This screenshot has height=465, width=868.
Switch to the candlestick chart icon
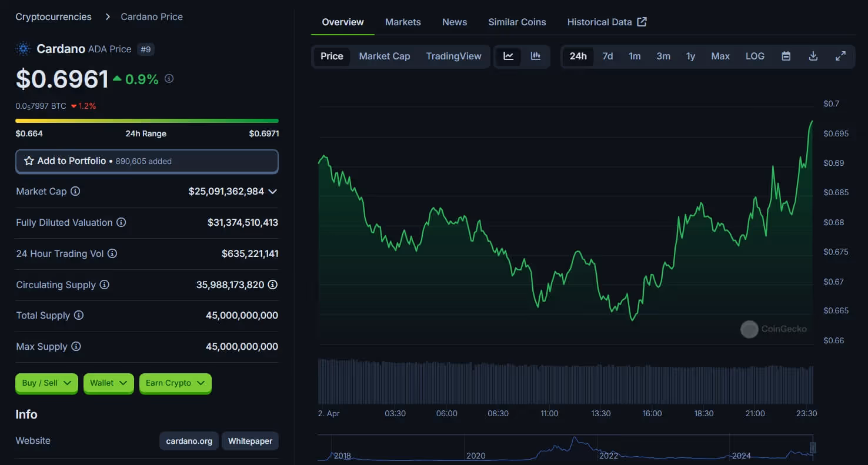[x=535, y=56]
